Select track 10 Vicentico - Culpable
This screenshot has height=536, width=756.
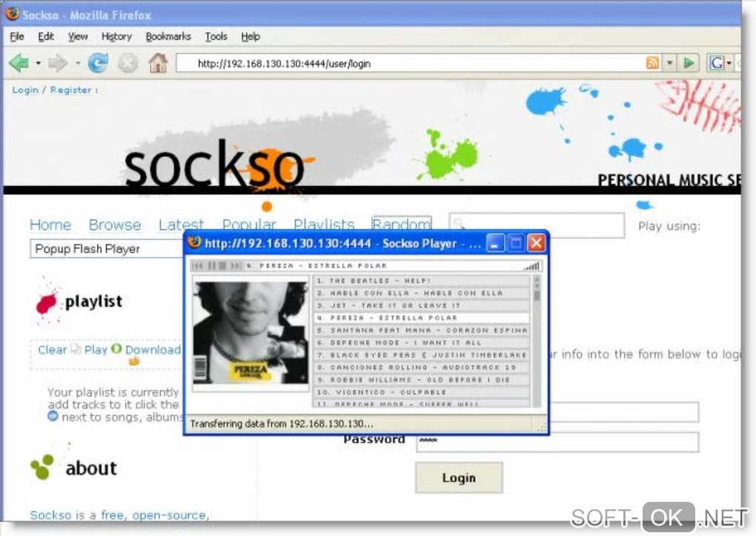[422, 392]
